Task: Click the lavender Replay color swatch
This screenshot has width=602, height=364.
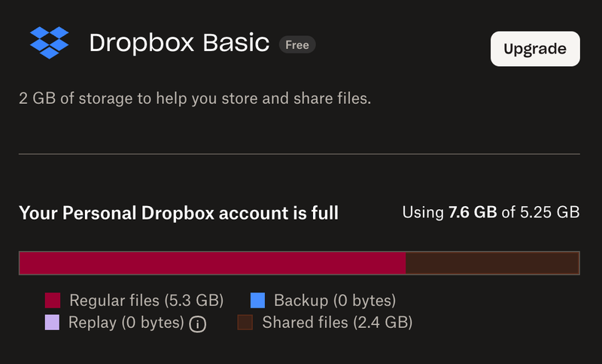Action: 52,323
